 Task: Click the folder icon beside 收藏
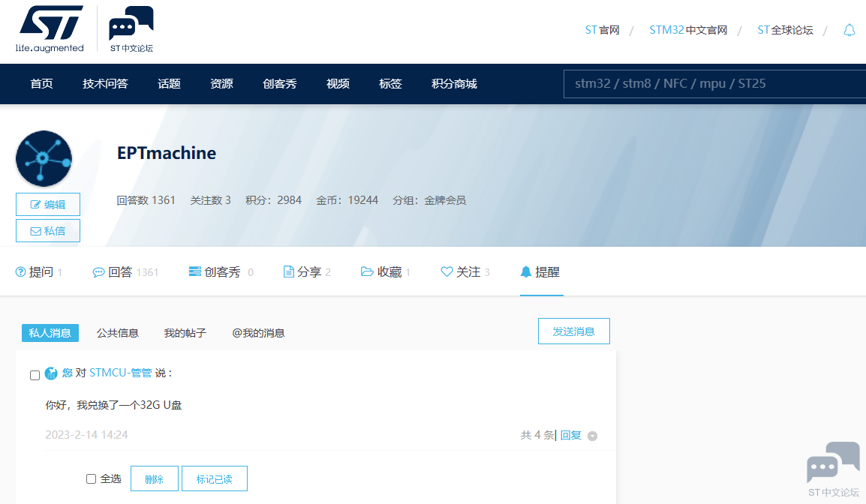tap(367, 271)
